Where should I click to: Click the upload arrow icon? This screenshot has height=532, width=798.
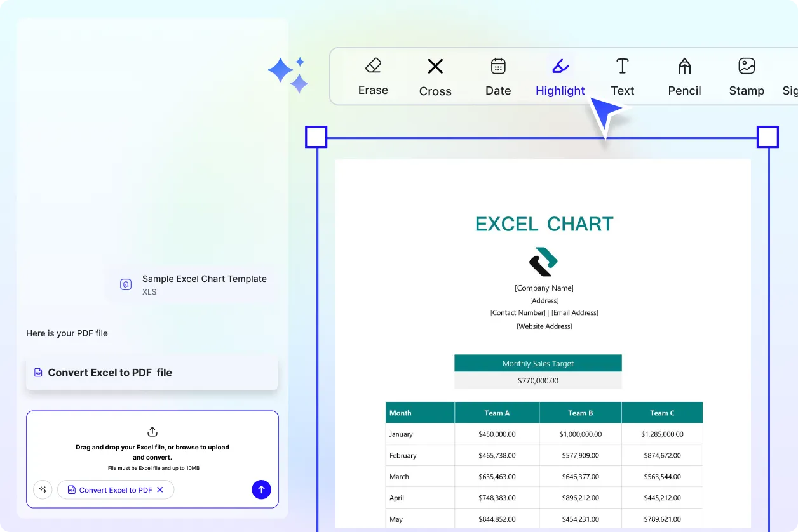261,489
